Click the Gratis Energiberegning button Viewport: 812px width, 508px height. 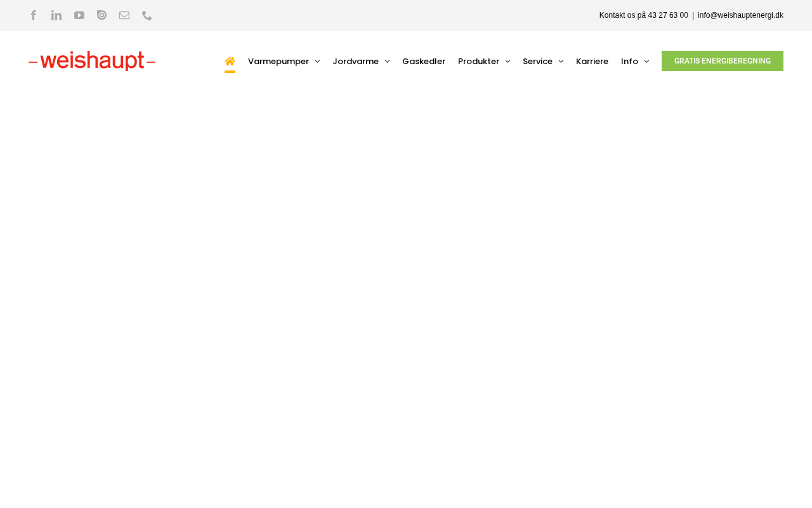point(723,61)
